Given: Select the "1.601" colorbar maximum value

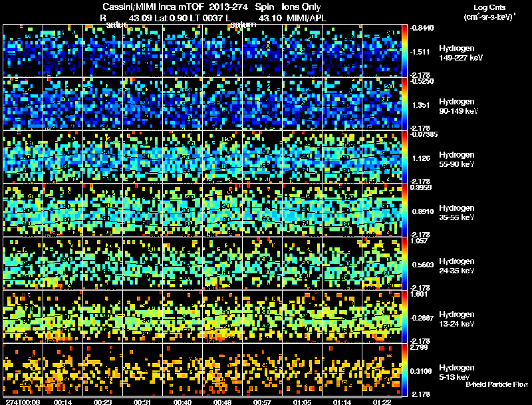Looking at the screenshot, I should [419, 294].
